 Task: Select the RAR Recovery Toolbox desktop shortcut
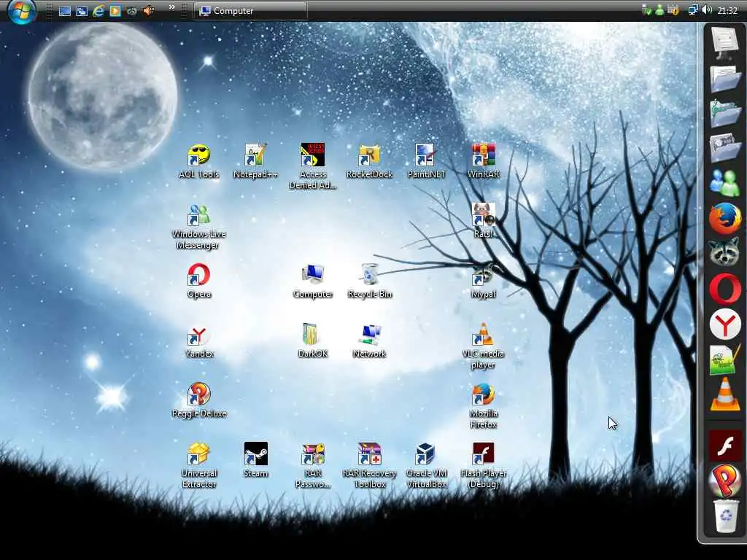pos(370,466)
